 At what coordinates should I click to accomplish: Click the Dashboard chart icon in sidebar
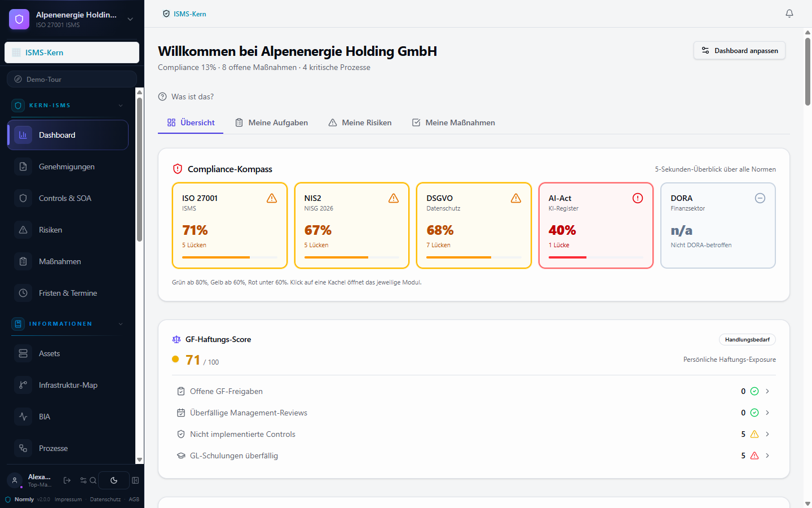point(23,135)
